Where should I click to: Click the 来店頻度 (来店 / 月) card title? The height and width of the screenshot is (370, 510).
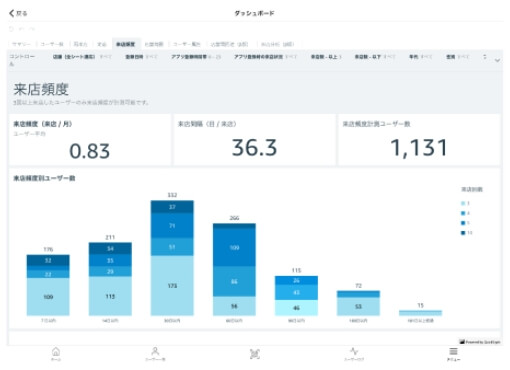click(x=43, y=124)
